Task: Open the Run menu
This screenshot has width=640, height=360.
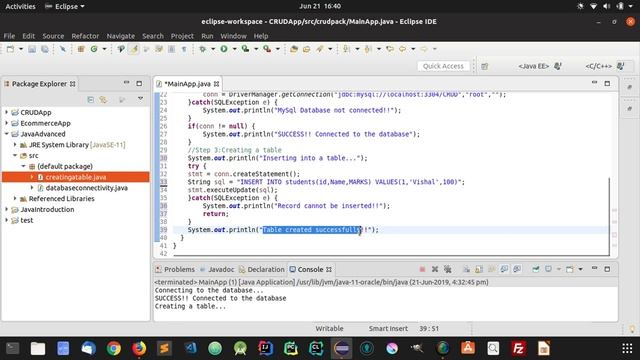Action: [x=207, y=36]
